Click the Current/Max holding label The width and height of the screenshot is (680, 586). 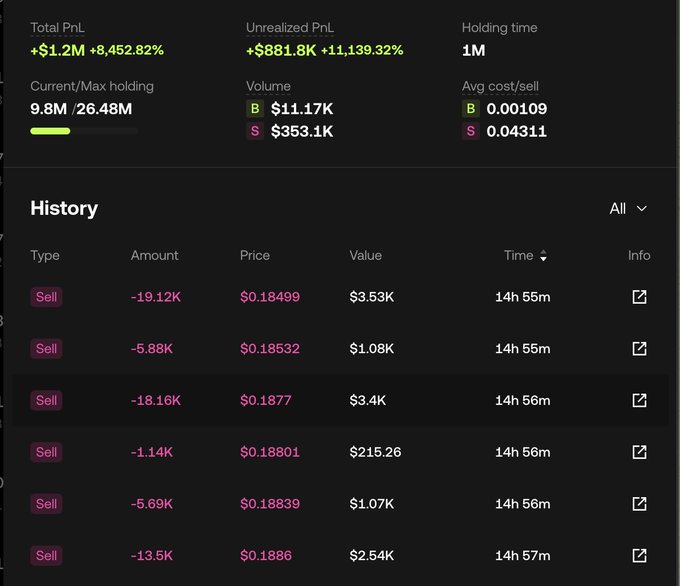pyautogui.click(x=92, y=86)
